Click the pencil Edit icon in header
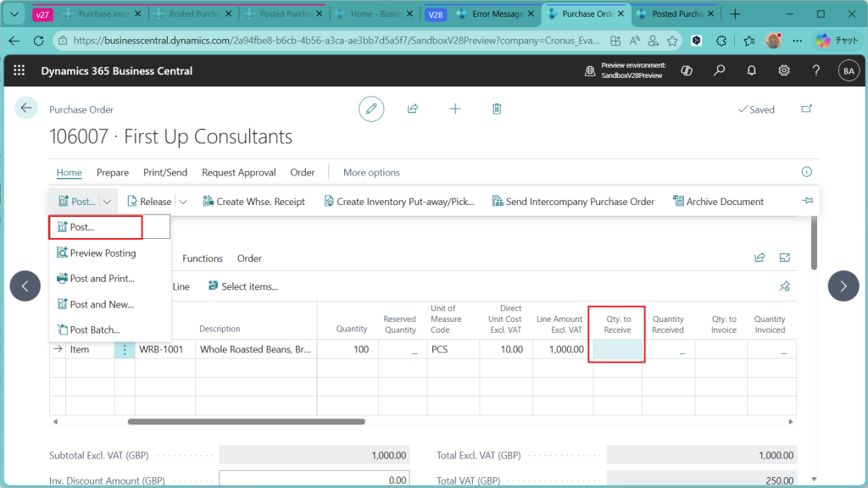The width and height of the screenshot is (868, 488). point(370,108)
